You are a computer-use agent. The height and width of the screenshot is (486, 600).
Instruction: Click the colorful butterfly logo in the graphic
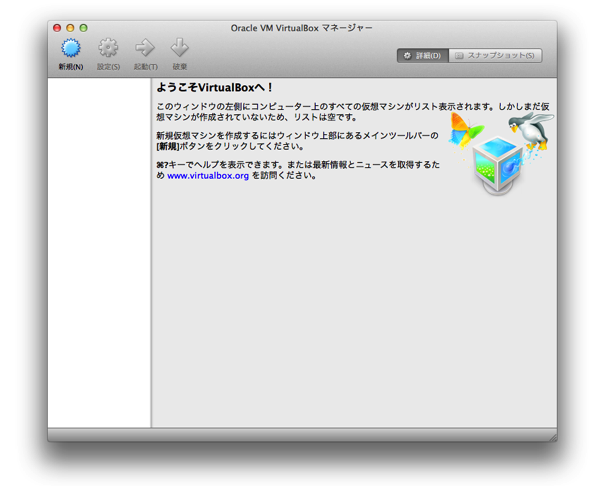click(x=466, y=129)
